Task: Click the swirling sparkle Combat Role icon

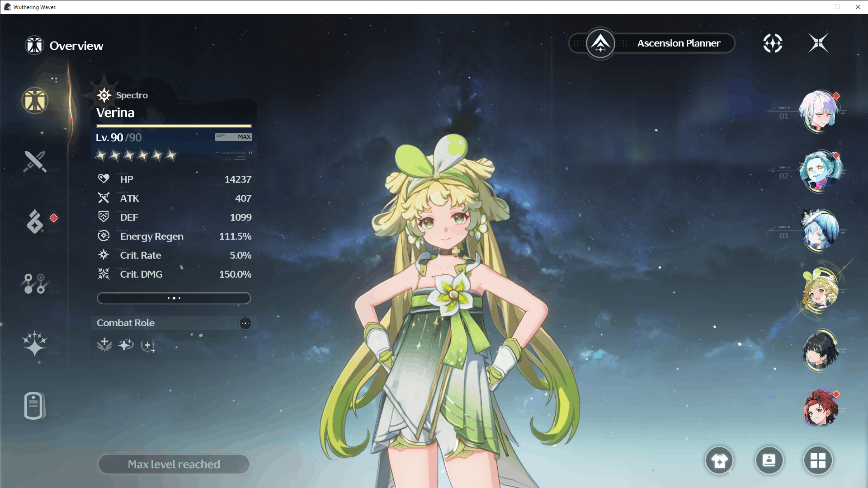Action: [x=126, y=345]
